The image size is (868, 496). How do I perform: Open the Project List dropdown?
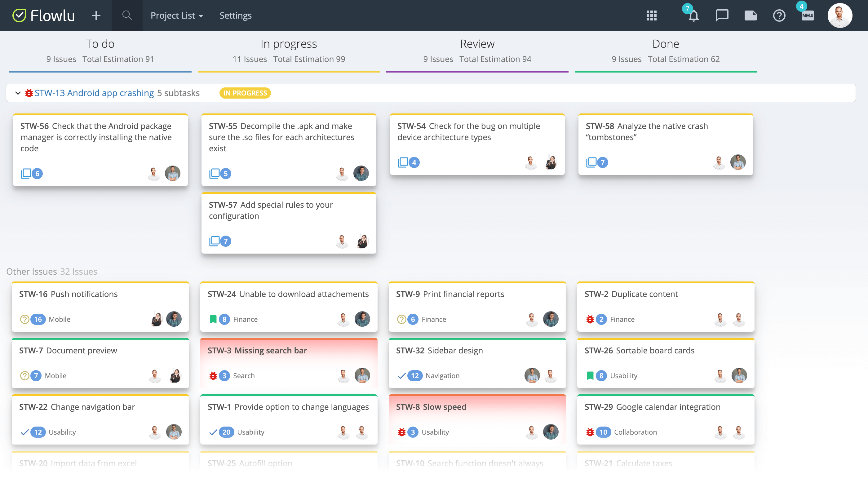176,15
